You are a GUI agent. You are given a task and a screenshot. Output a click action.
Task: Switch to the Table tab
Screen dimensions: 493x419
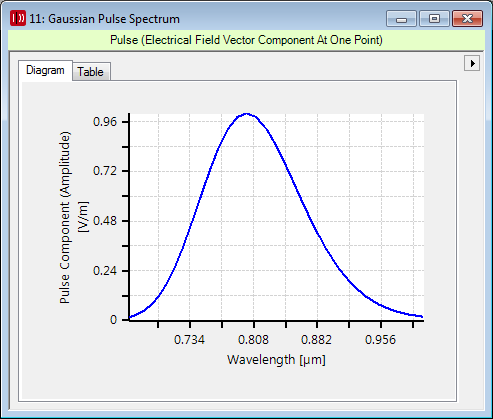(x=91, y=72)
